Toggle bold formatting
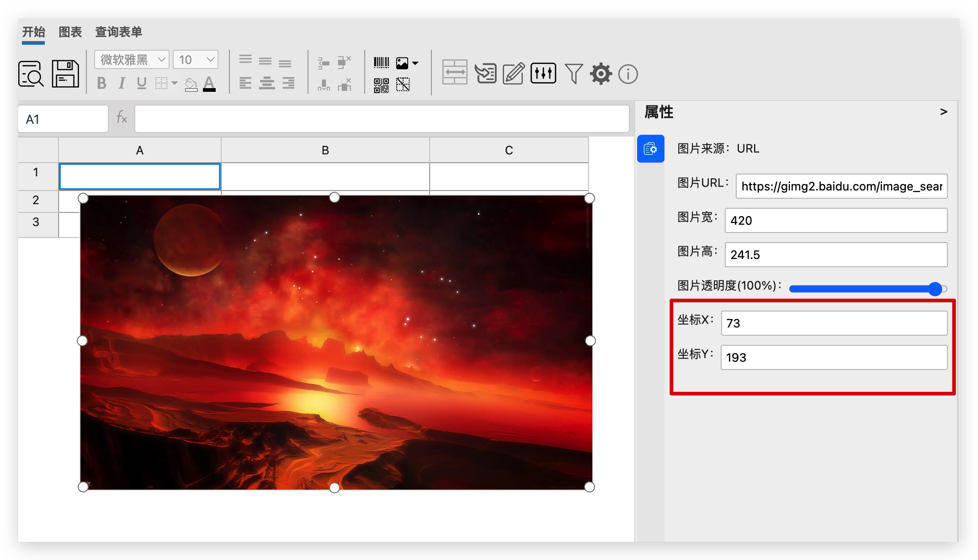Image resolution: width=978 pixels, height=560 pixels. 102,83
